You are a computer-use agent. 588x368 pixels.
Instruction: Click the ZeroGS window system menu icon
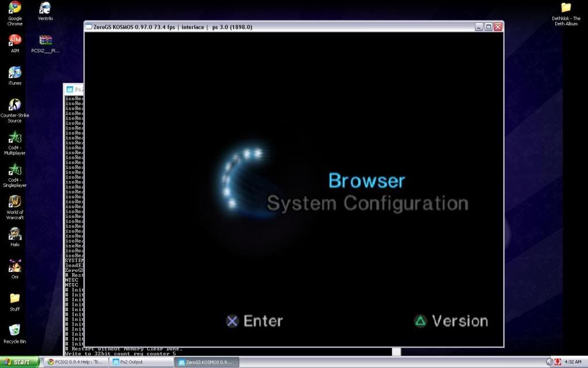(x=89, y=26)
